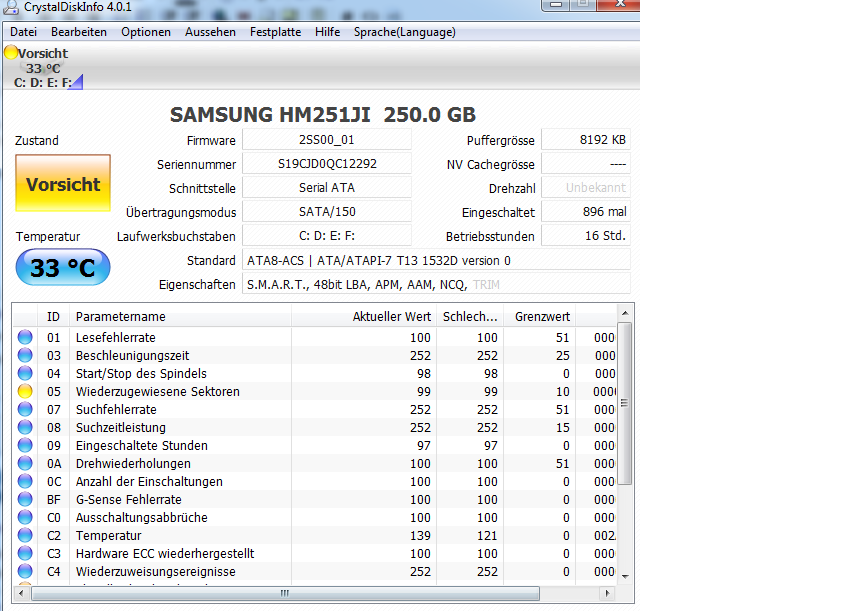
Task: Click the Schnittstelle field showing Serial ATA
Action: coord(327,188)
